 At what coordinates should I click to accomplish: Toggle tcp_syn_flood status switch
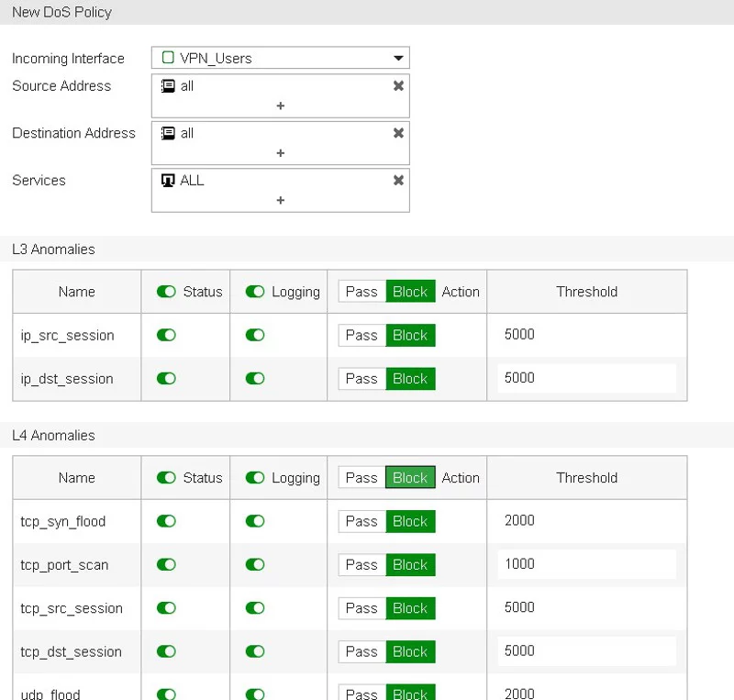pyautogui.click(x=166, y=521)
